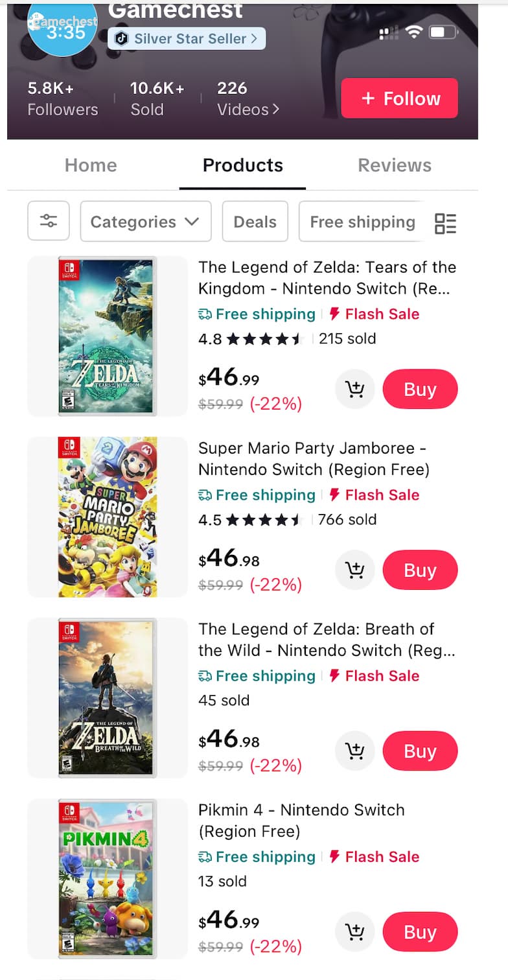Add Breath of the Wild to cart

point(354,751)
